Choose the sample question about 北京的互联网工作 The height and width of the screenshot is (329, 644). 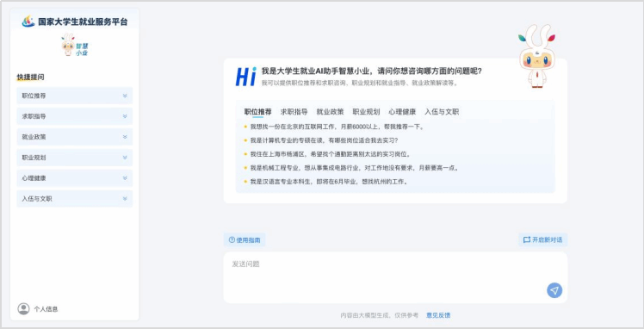tap(337, 127)
